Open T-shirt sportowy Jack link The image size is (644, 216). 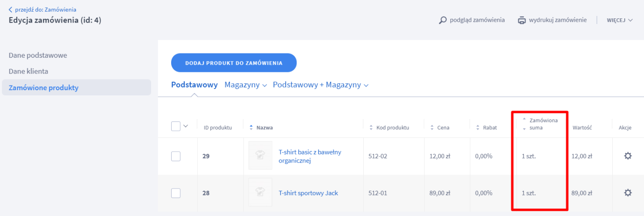click(308, 193)
